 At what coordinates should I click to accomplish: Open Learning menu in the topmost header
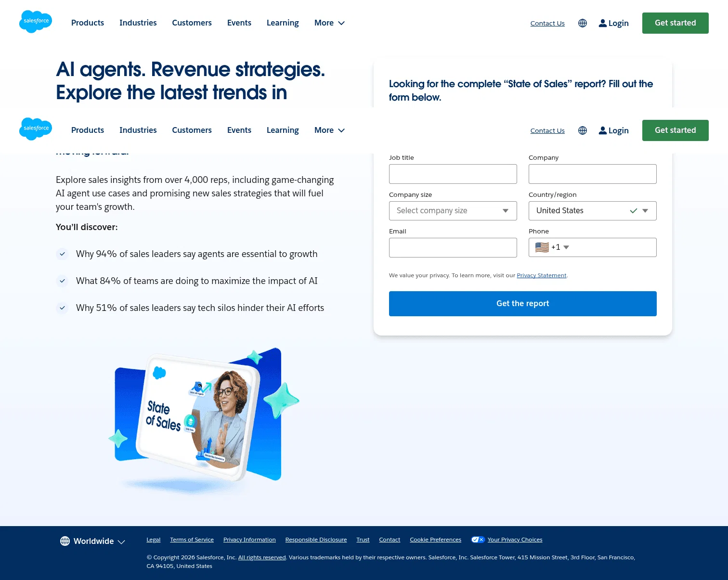pos(283,23)
